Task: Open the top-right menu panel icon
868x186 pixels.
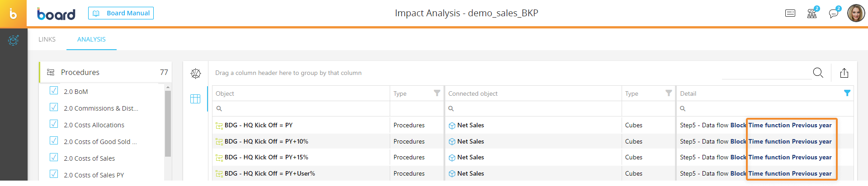Action: click(790, 13)
